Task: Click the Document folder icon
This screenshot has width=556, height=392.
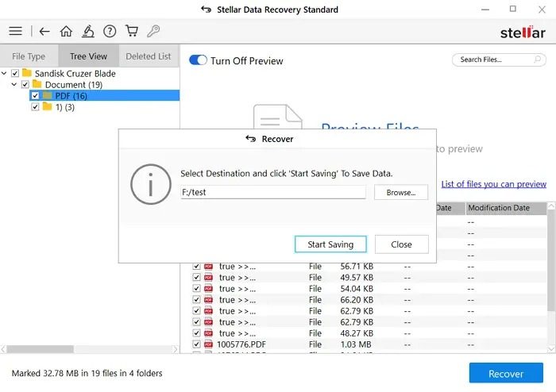Action: [37, 84]
